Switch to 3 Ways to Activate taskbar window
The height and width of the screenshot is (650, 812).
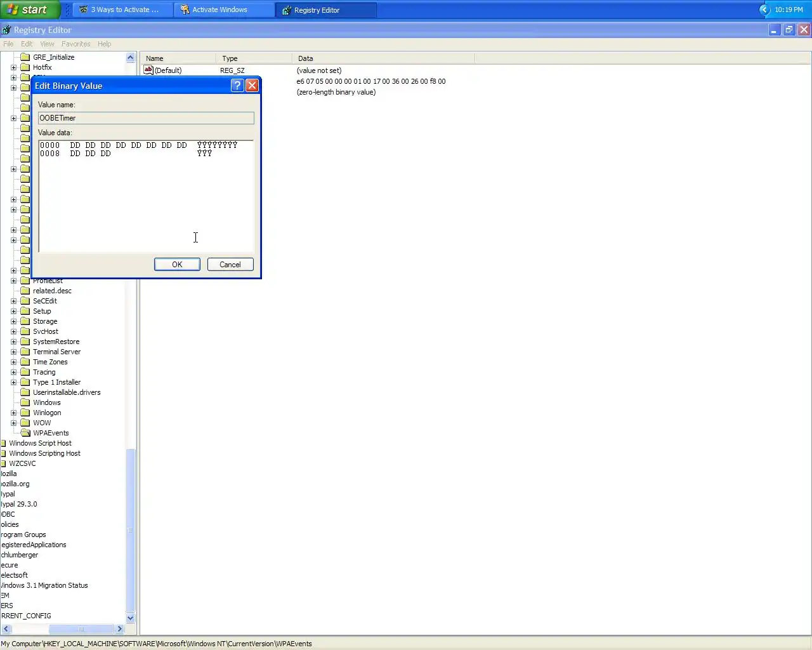(123, 10)
